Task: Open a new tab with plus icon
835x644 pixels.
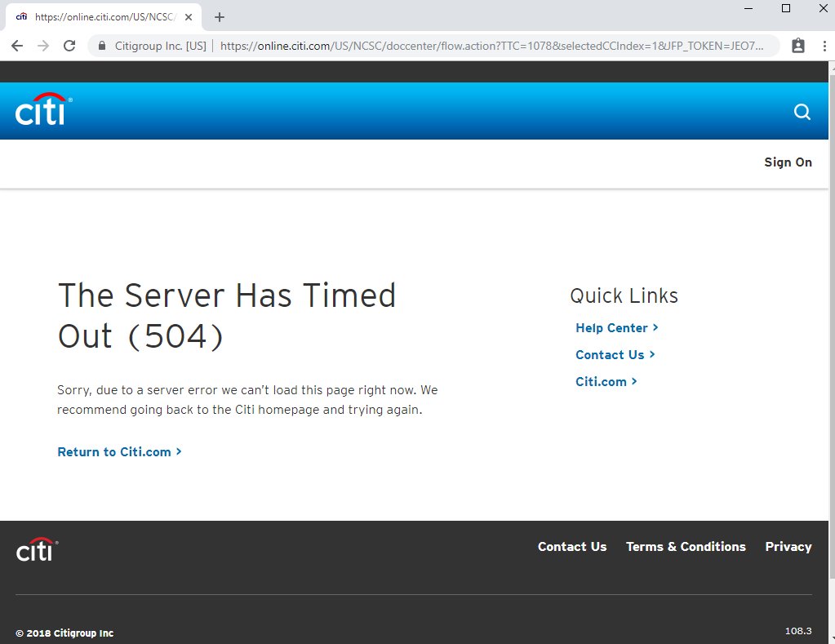Action: click(x=220, y=17)
